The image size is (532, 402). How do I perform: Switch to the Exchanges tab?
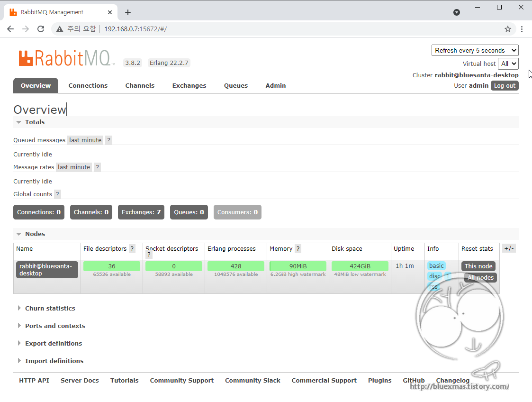tap(189, 85)
